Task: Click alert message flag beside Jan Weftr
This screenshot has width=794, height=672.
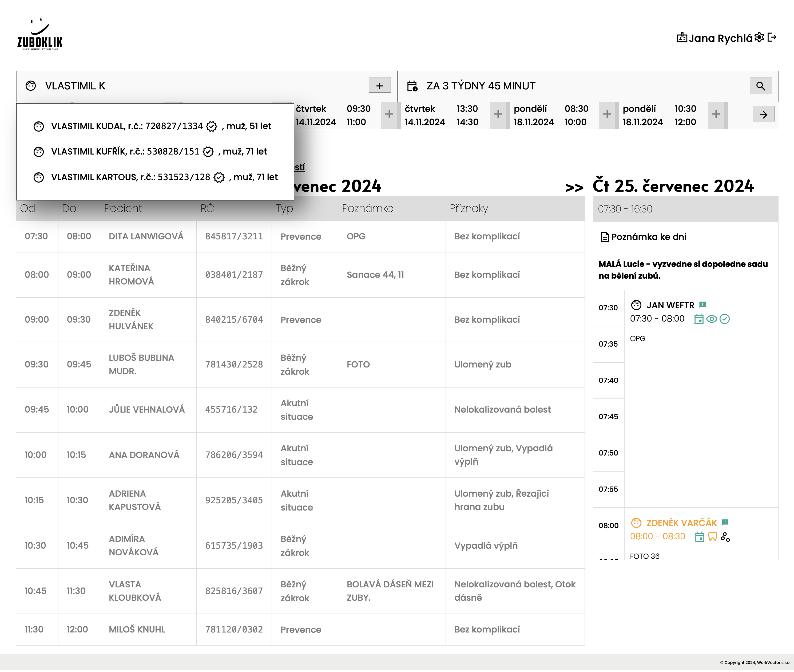Action: tap(702, 305)
